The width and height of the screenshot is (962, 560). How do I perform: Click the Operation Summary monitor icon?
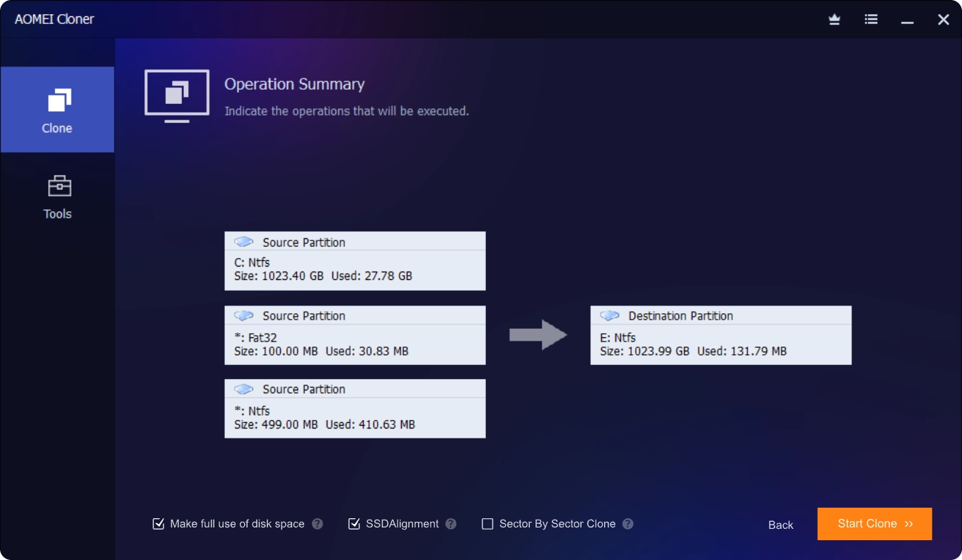pyautogui.click(x=177, y=95)
